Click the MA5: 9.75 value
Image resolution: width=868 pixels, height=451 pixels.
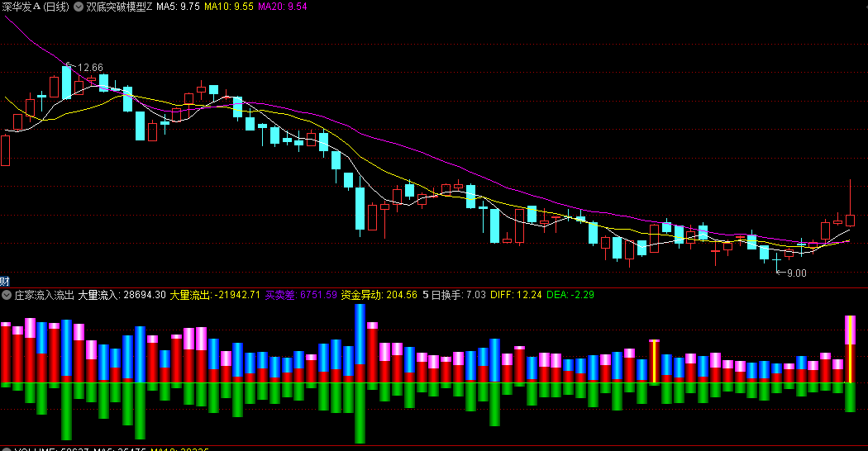point(178,7)
